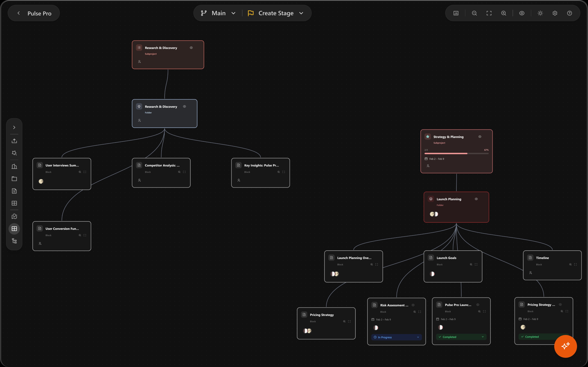Enter fullscreen view mode
The width and height of the screenshot is (588, 367).
point(489,13)
